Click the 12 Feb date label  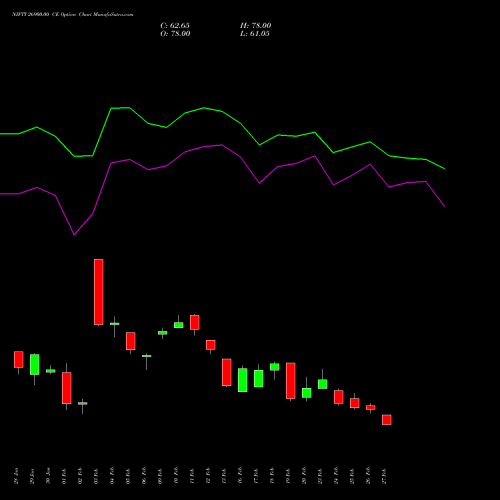pyautogui.click(x=208, y=476)
